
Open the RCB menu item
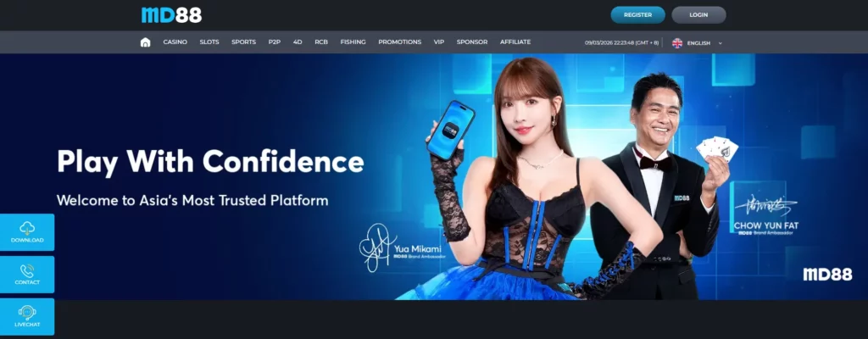321,42
